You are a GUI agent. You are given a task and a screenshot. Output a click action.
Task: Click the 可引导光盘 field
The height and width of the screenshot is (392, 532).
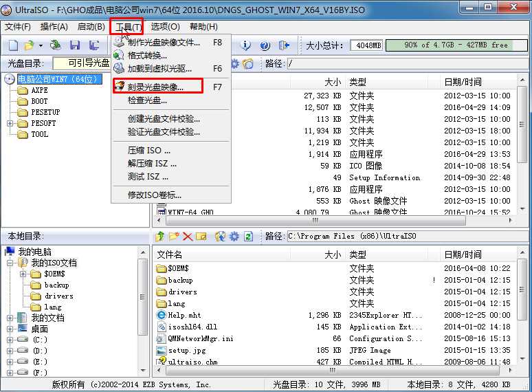click(x=82, y=63)
